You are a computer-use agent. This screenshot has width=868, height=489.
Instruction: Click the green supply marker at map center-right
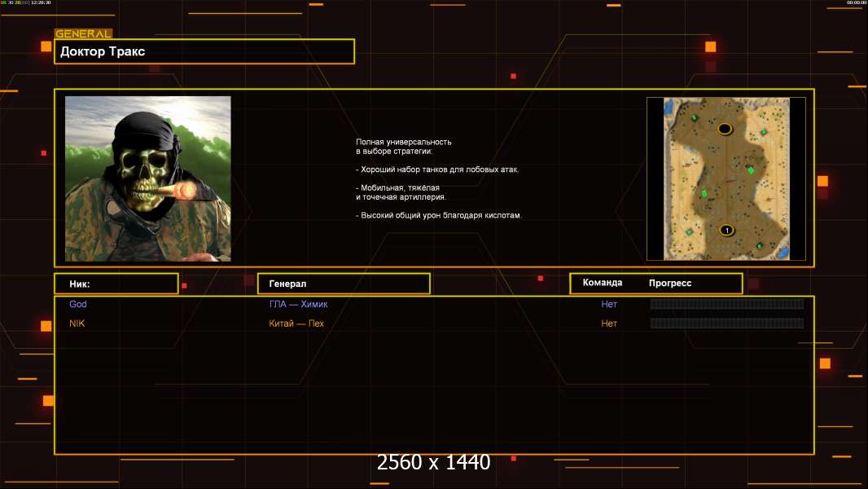click(x=751, y=170)
